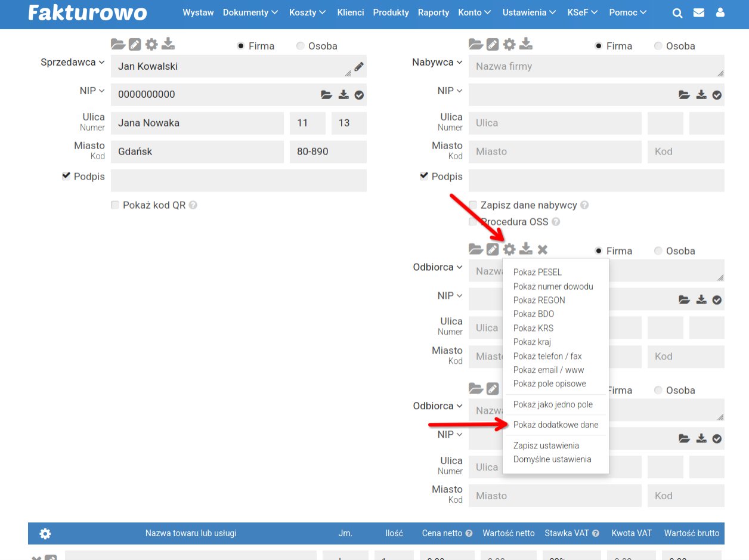Open the envelope messages icon in header
Image resolution: width=749 pixels, height=560 pixels.
(699, 13)
